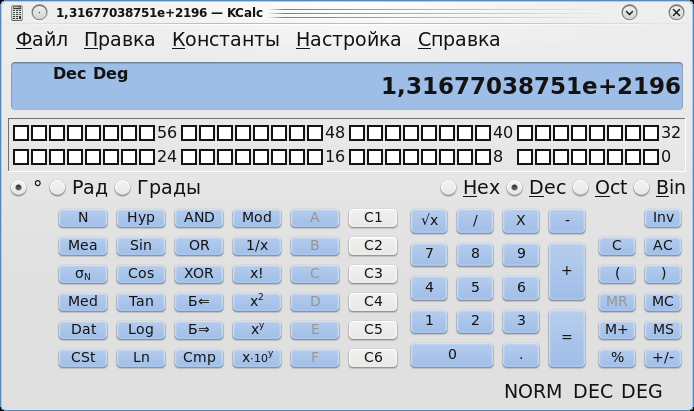Click the Dat data entry button
The width and height of the screenshot is (694, 411).
point(83,330)
